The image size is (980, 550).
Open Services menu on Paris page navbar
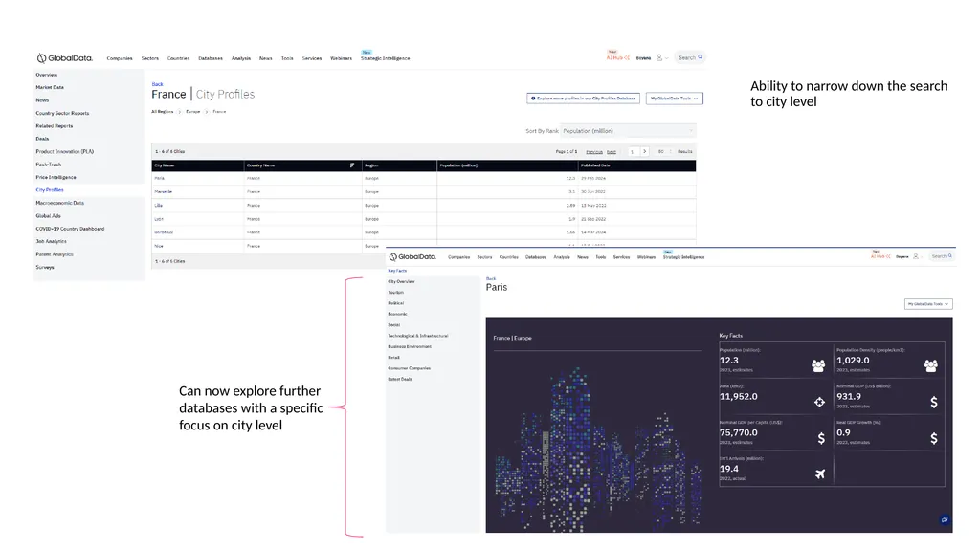[621, 257]
